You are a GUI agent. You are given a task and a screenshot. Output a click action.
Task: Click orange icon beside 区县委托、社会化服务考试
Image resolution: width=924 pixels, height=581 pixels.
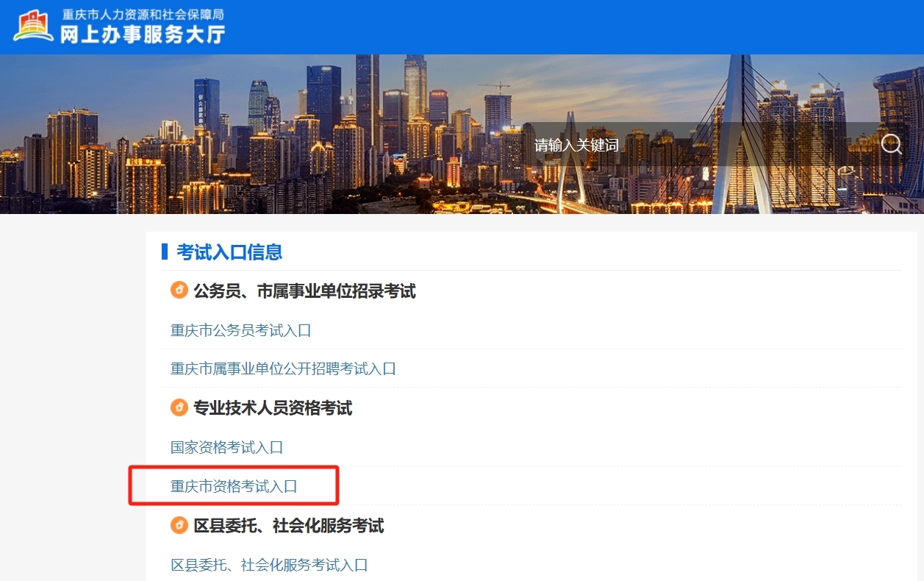click(x=179, y=525)
